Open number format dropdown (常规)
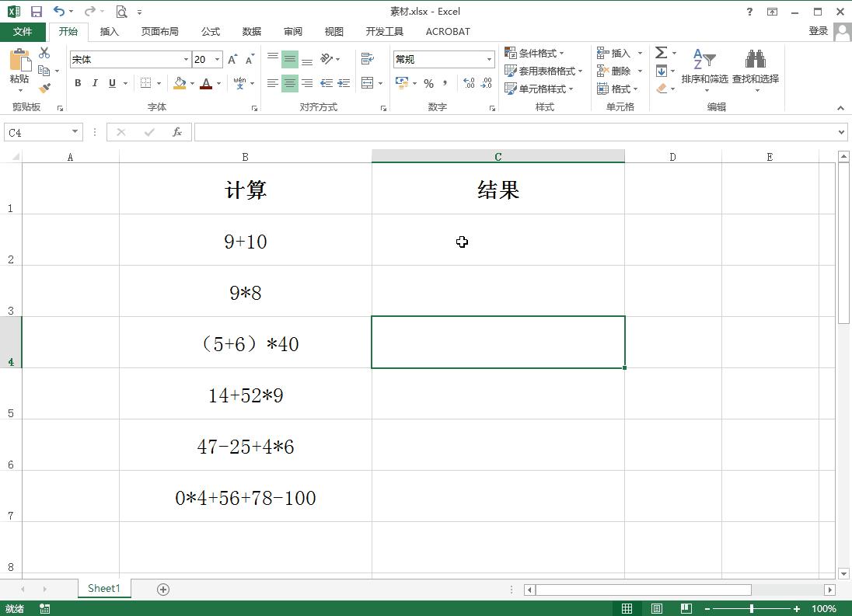Viewport: 852px width, 616px height. point(489,59)
